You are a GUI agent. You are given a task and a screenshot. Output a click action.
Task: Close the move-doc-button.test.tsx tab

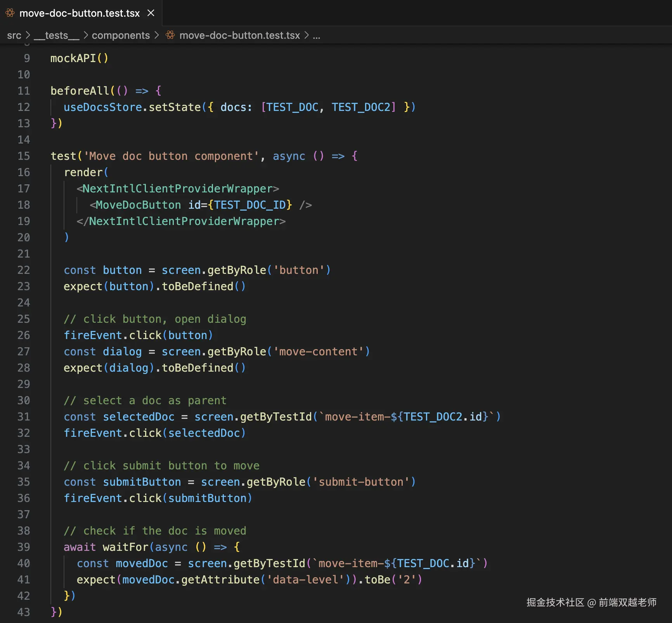pos(151,13)
